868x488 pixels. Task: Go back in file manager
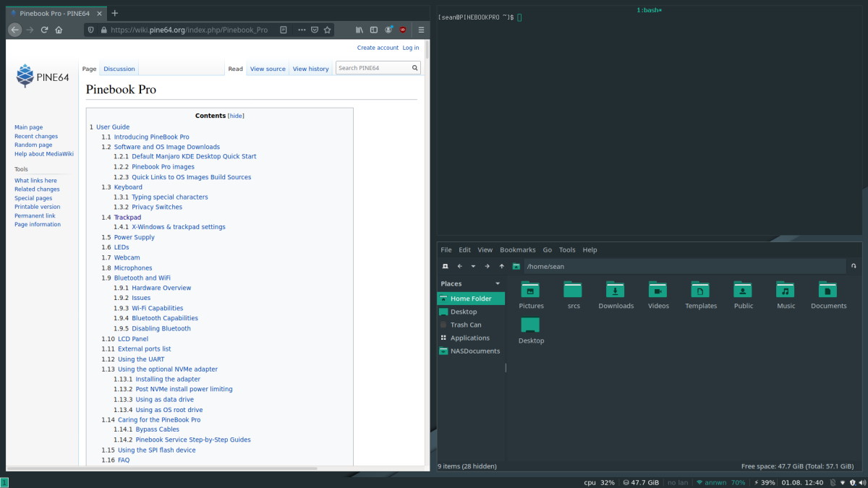459,266
